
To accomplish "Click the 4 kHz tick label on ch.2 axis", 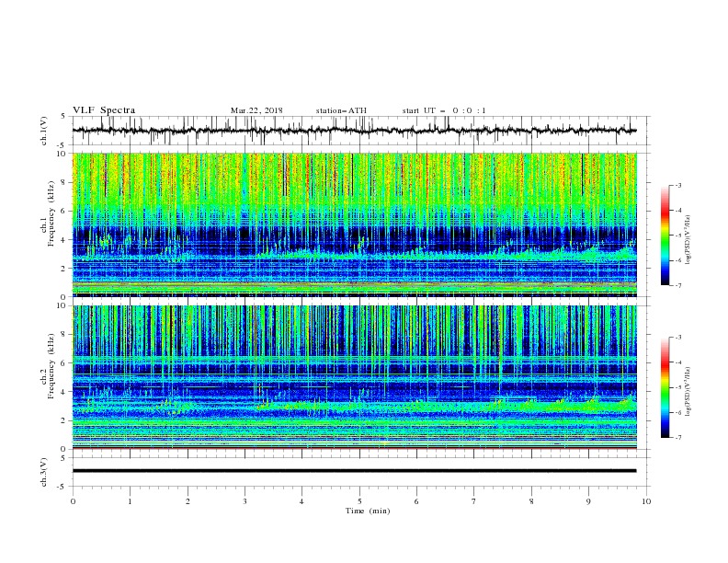I will tap(64, 392).
